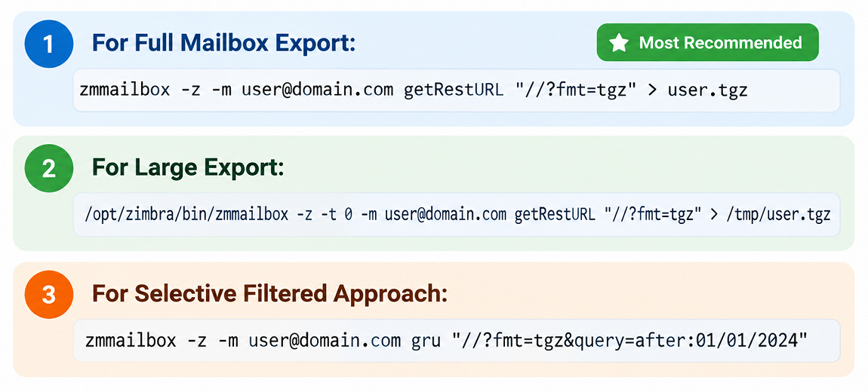Click getRestURL in the first command

click(x=454, y=90)
